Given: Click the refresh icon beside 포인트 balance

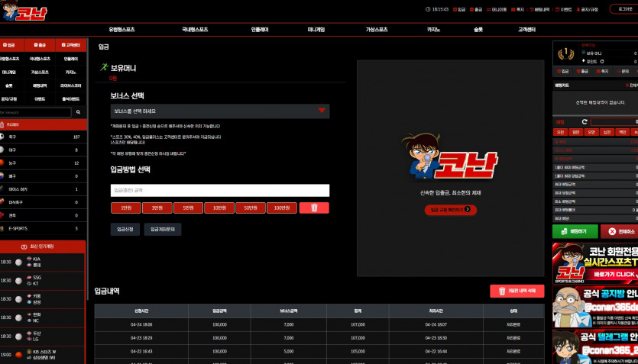Looking at the screenshot, I should [602, 61].
